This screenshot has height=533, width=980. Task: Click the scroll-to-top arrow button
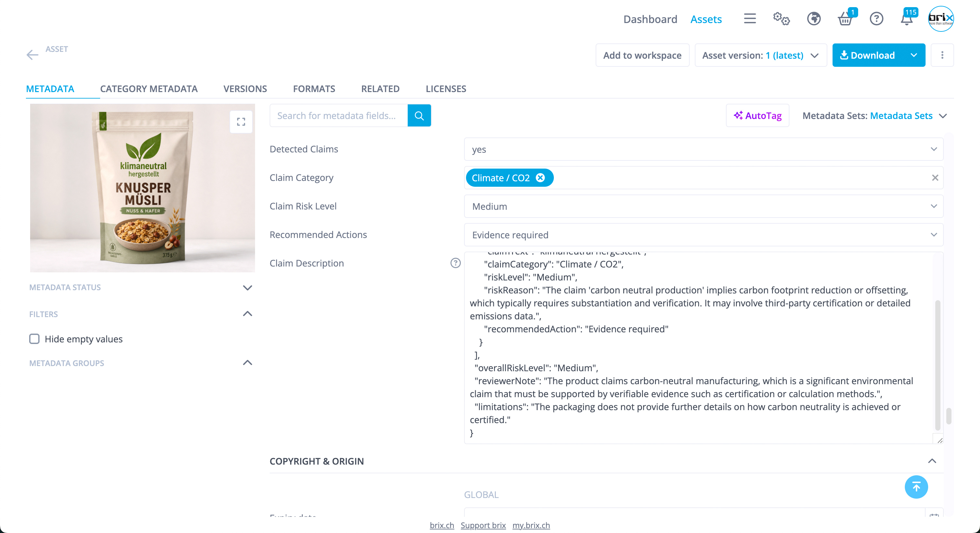[x=916, y=487]
